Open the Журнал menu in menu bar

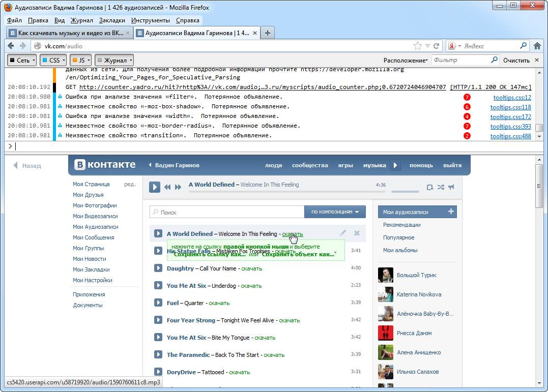pyautogui.click(x=82, y=20)
